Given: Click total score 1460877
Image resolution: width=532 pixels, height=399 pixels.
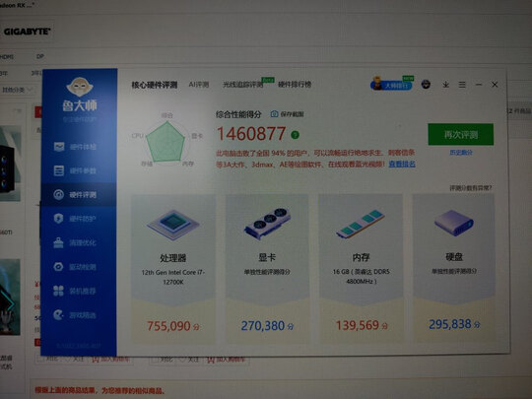Looking at the screenshot, I should pyautogui.click(x=251, y=134).
